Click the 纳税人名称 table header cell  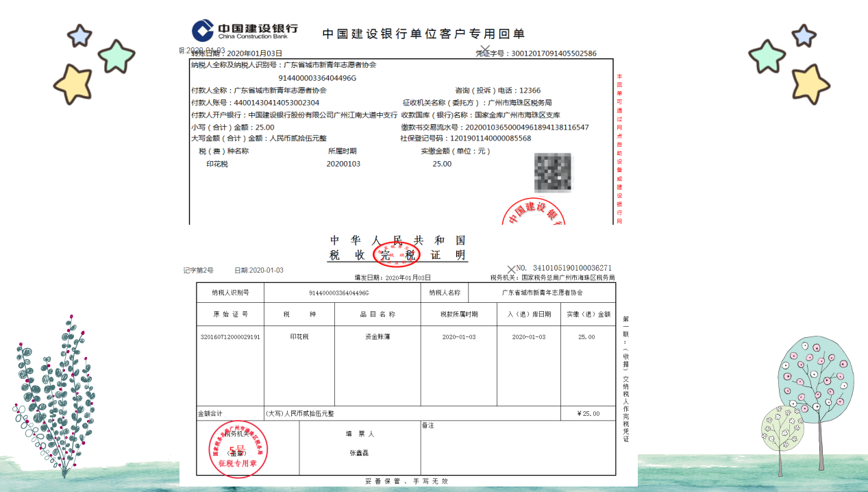[445, 292]
